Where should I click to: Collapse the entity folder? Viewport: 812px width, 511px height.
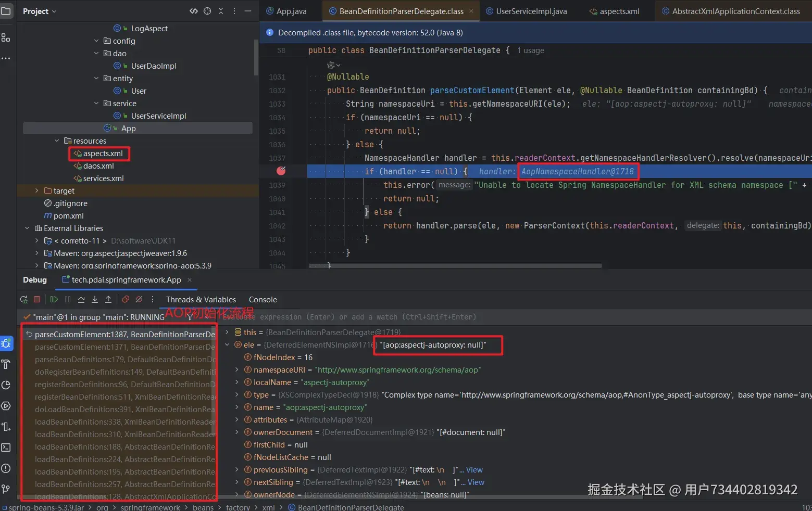(96, 78)
